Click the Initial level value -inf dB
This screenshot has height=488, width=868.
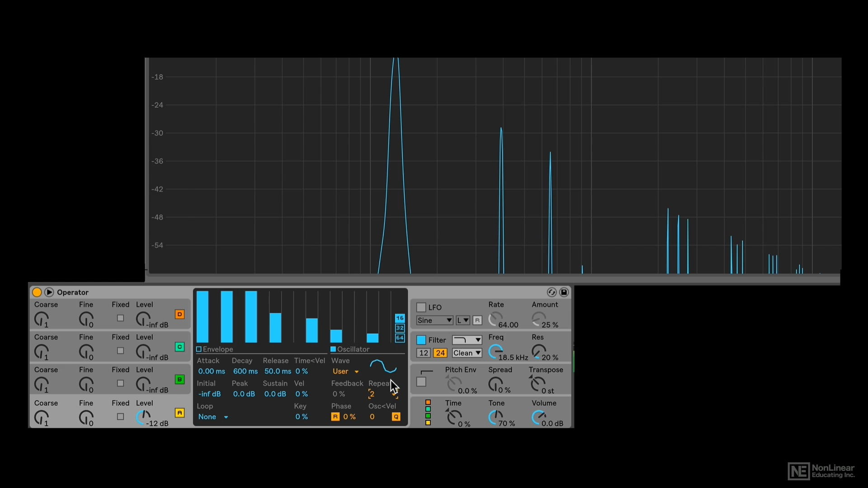pos(209,394)
